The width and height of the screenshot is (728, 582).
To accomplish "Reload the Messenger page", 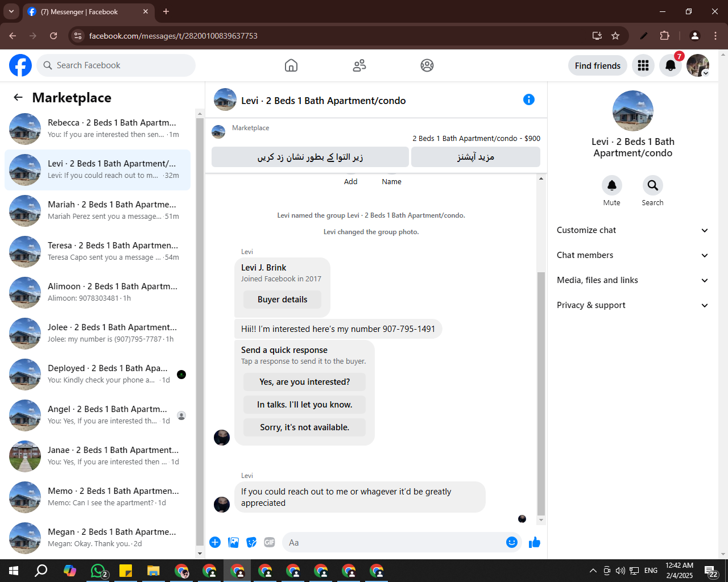I will pos(53,36).
